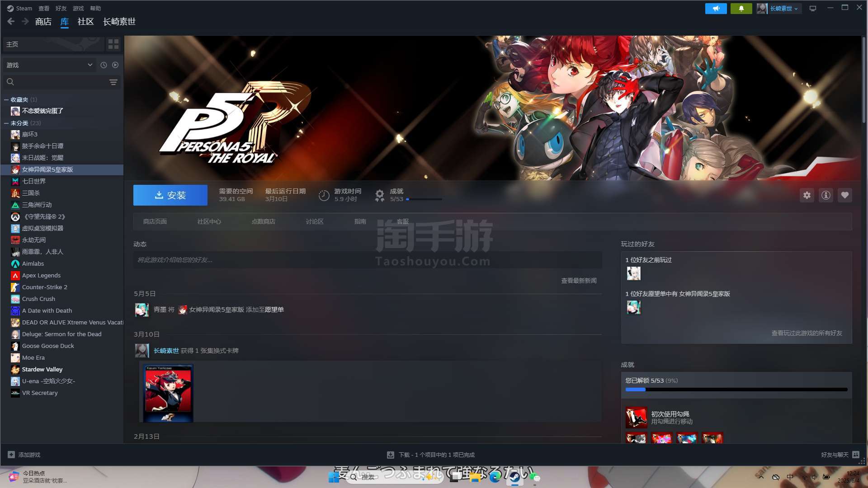Click the first-grapple achievement icon
868x488 pixels.
636,418
